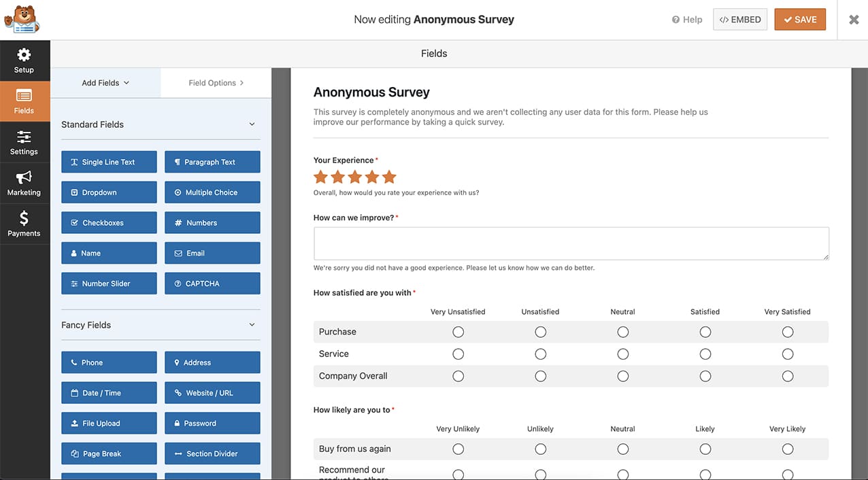The image size is (868, 480).
Task: Add a CAPTCHA field
Action: [x=212, y=284]
